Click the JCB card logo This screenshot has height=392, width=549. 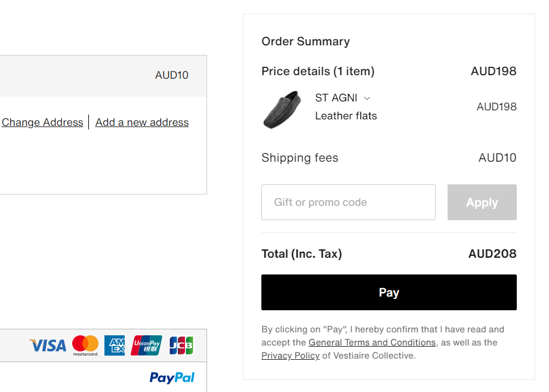tap(181, 345)
